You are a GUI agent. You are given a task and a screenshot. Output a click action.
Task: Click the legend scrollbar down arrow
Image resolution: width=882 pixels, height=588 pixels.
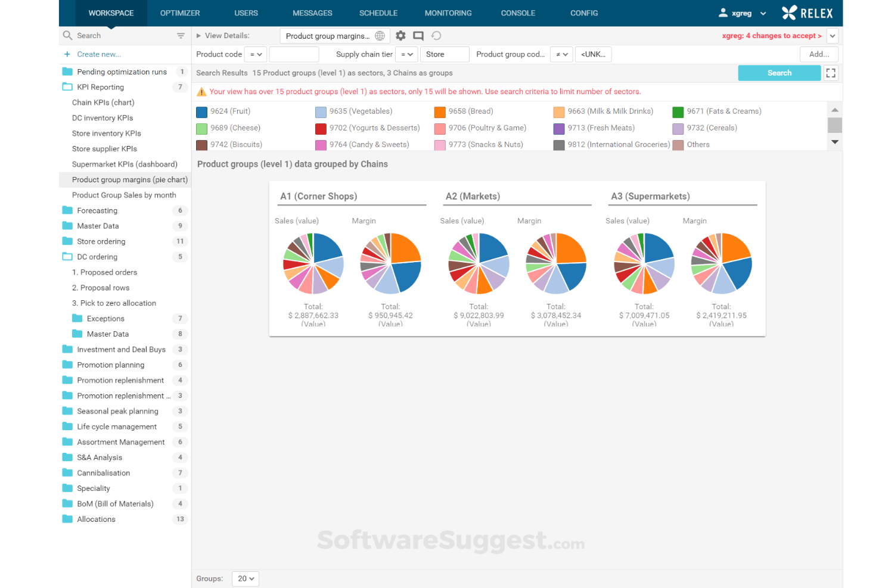pyautogui.click(x=835, y=142)
